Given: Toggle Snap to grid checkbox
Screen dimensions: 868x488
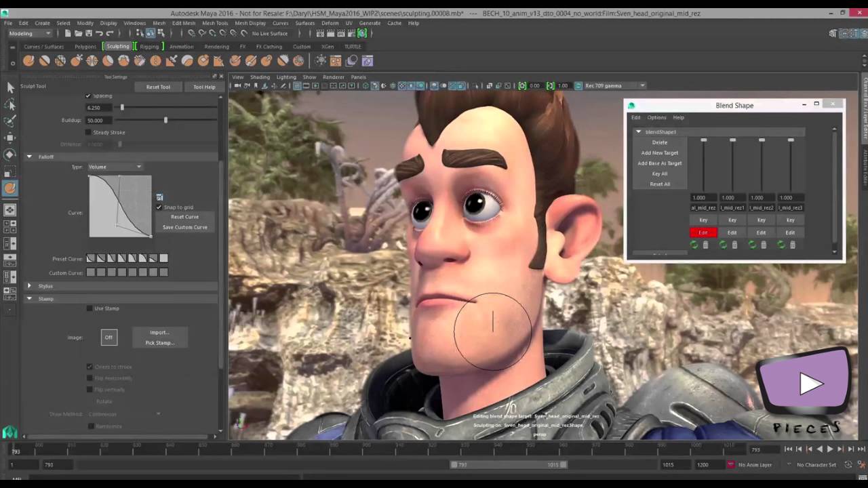Looking at the screenshot, I should click(x=159, y=207).
